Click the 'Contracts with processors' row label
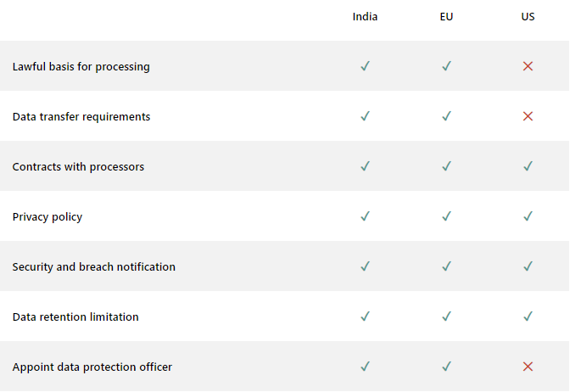 pos(78,166)
